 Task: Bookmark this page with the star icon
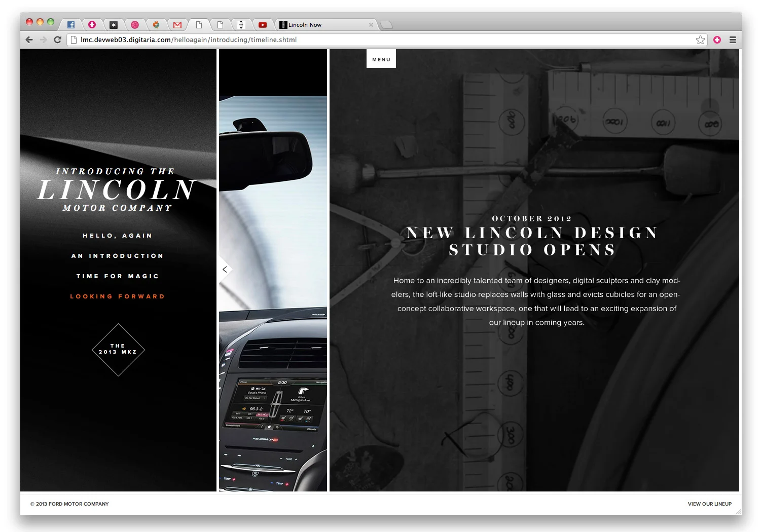pos(700,40)
